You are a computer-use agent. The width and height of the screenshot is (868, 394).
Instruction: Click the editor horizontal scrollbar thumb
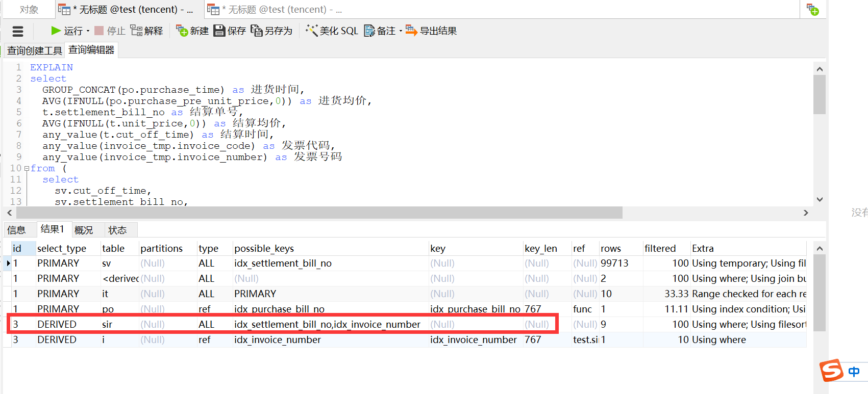tap(319, 213)
